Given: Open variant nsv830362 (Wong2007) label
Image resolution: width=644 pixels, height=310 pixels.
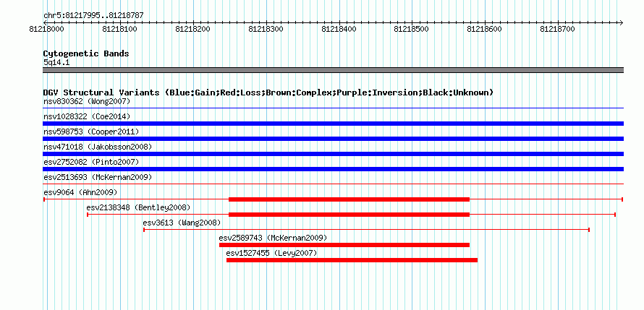Looking at the screenshot, I should pyautogui.click(x=87, y=101).
